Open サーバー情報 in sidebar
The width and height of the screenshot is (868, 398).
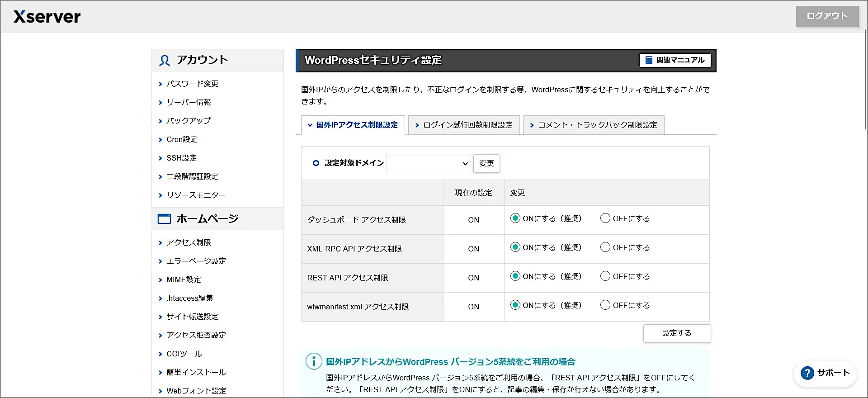[x=189, y=102]
